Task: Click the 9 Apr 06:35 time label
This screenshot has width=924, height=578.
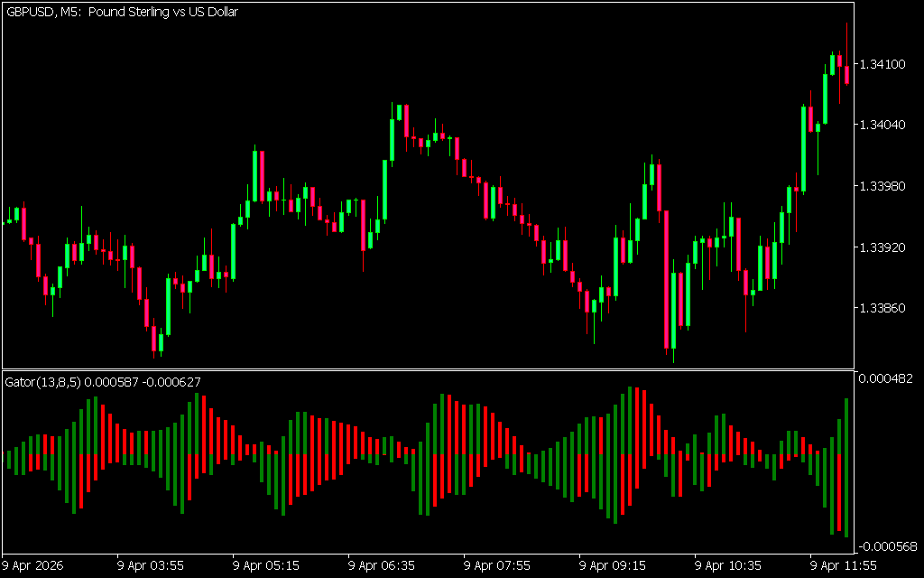Action: pyautogui.click(x=382, y=566)
